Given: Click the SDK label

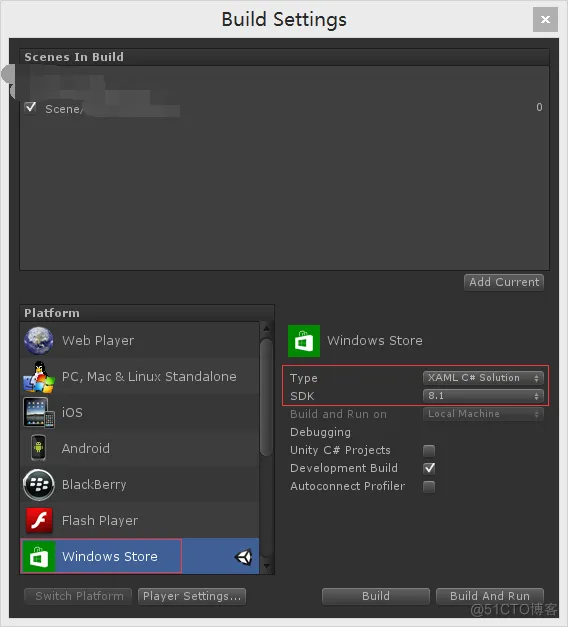Looking at the screenshot, I should click(302, 396).
